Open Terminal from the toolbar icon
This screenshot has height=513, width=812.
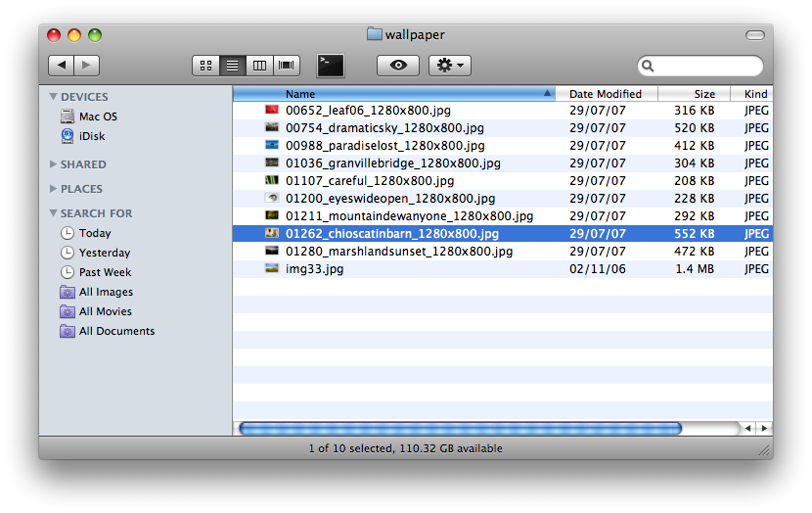click(x=331, y=66)
